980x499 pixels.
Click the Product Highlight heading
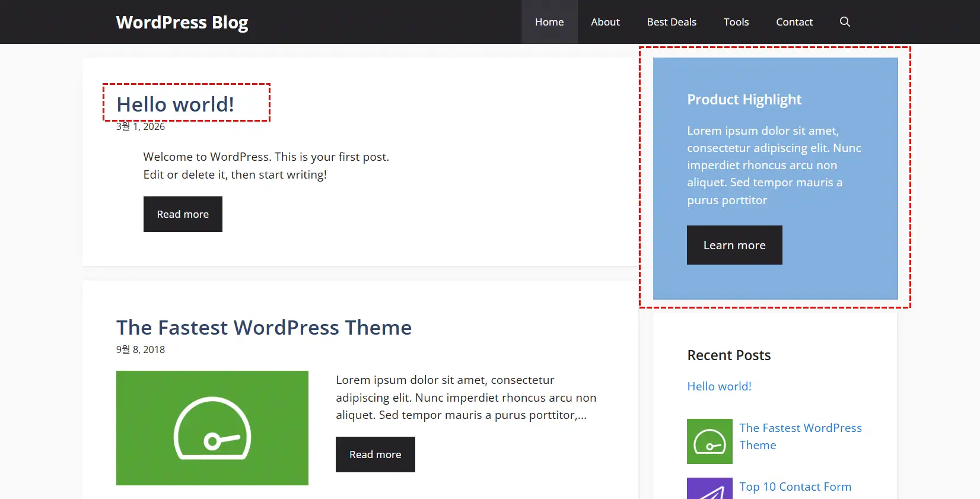[744, 100]
